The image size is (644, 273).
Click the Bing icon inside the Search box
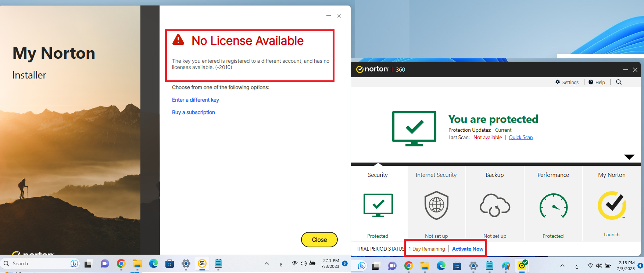(x=74, y=263)
